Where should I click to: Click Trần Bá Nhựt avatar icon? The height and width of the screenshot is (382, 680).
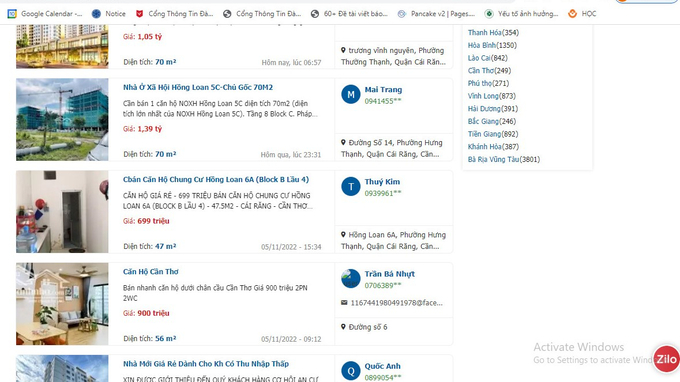[351, 279]
